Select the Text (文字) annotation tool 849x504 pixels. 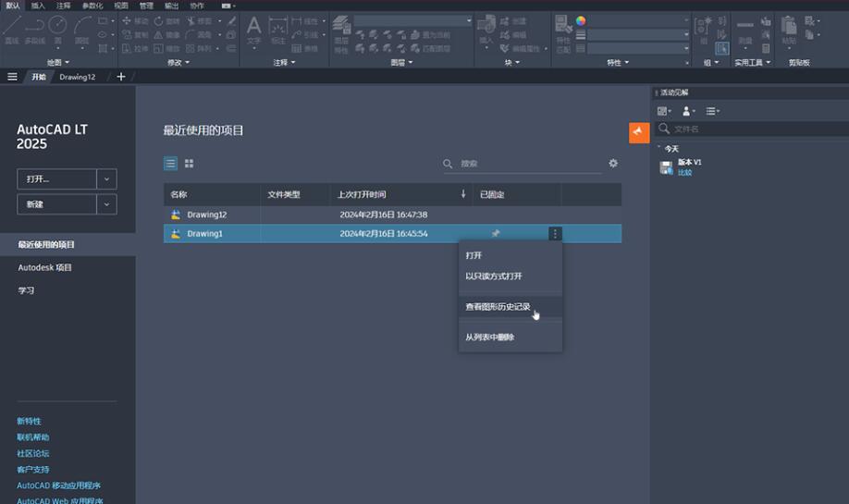click(254, 30)
